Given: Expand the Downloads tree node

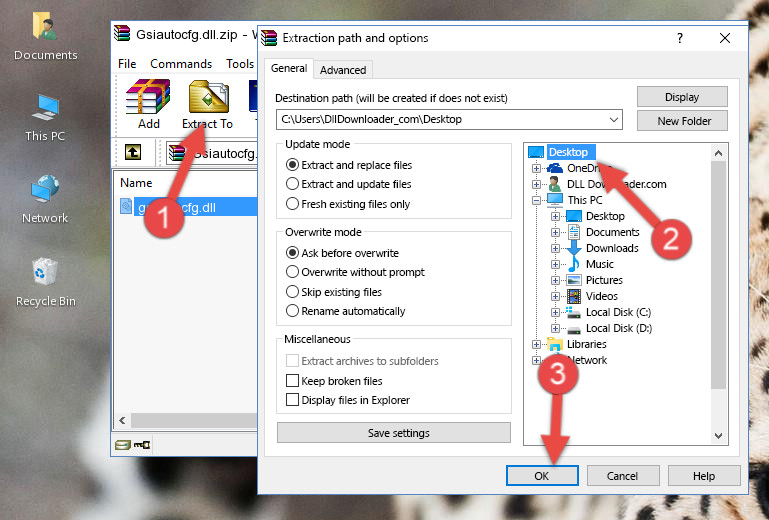Looking at the screenshot, I should 555,248.
